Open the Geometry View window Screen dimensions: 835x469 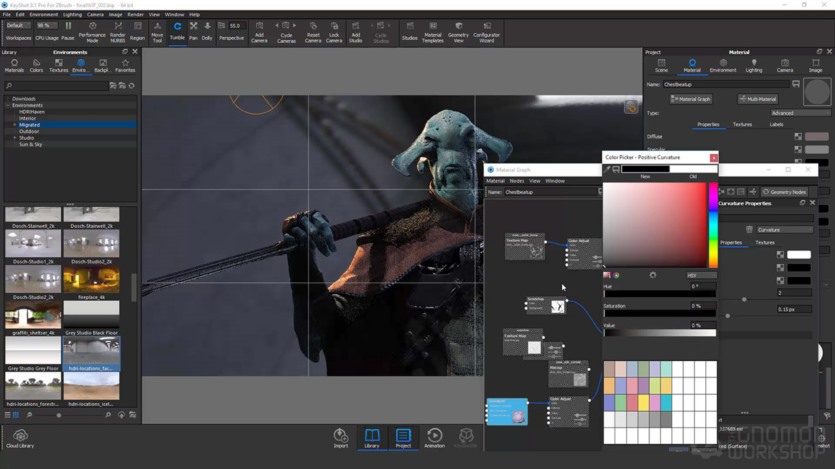[458, 31]
